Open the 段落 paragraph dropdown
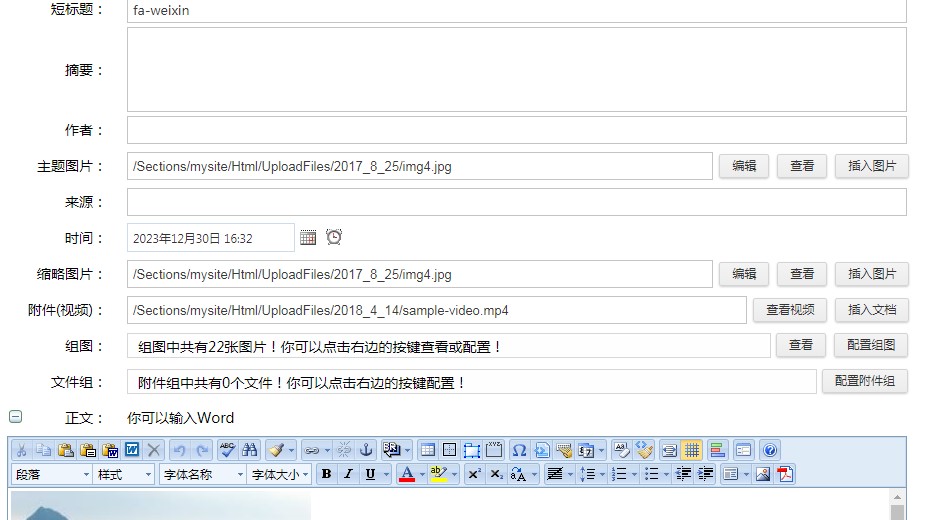 coord(86,474)
